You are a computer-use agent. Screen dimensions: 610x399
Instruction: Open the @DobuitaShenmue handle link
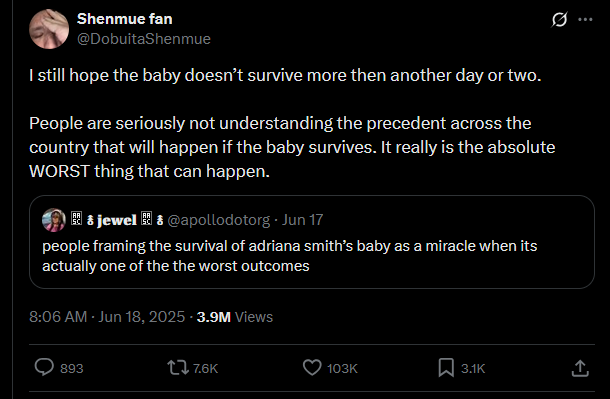click(144, 39)
